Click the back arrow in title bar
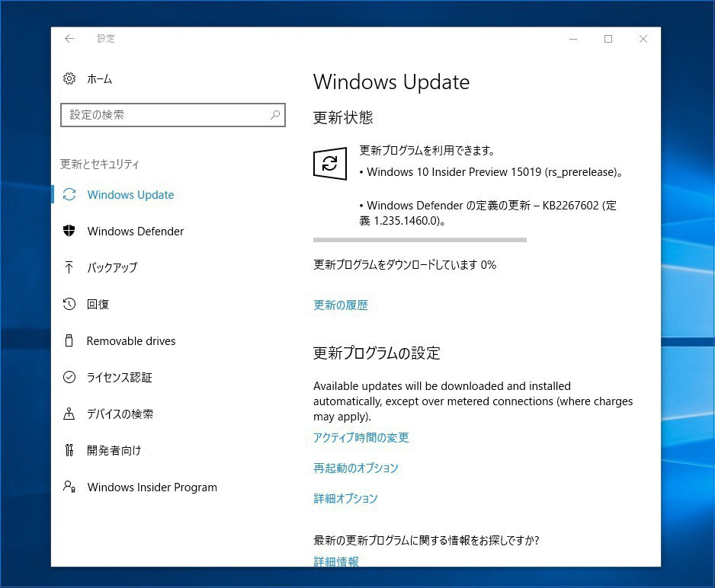 (x=69, y=39)
